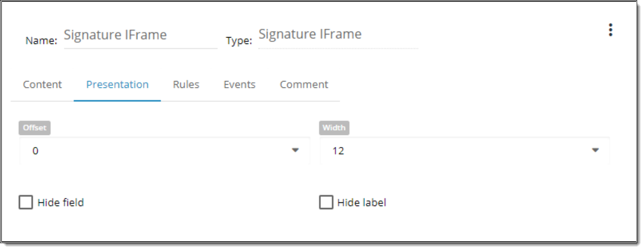Show the Comment tab
Viewport: 644px width, 250px height.
click(x=304, y=85)
